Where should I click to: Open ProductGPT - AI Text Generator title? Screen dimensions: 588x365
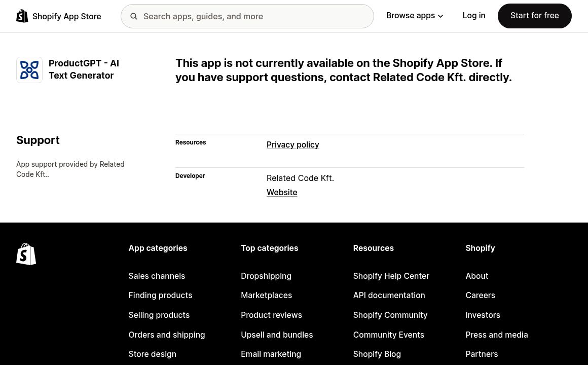(x=84, y=69)
